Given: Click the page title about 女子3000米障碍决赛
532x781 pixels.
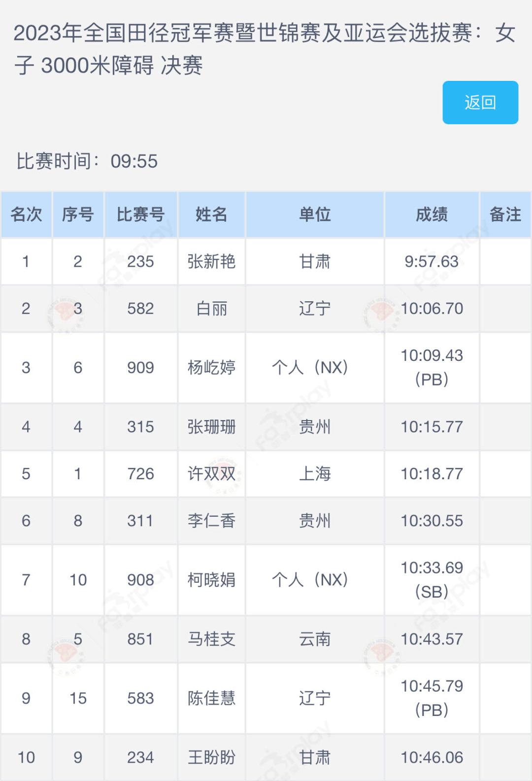Looking at the screenshot, I should click(266, 47).
